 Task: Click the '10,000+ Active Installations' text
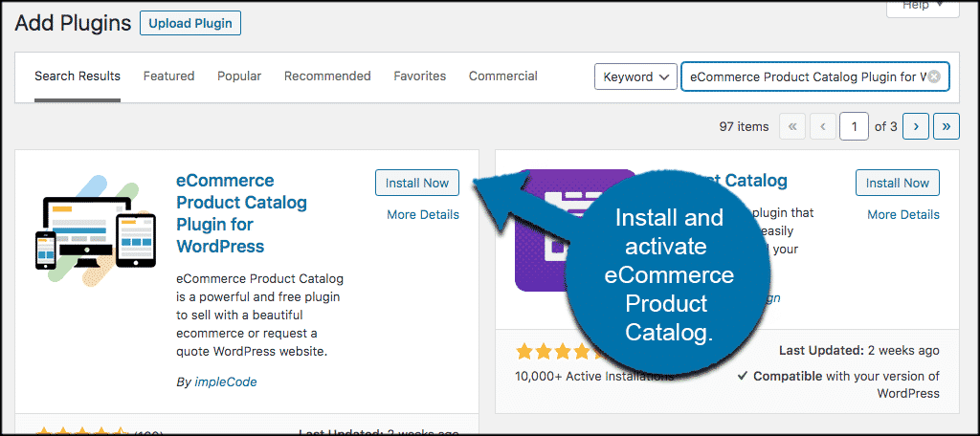[x=593, y=377]
